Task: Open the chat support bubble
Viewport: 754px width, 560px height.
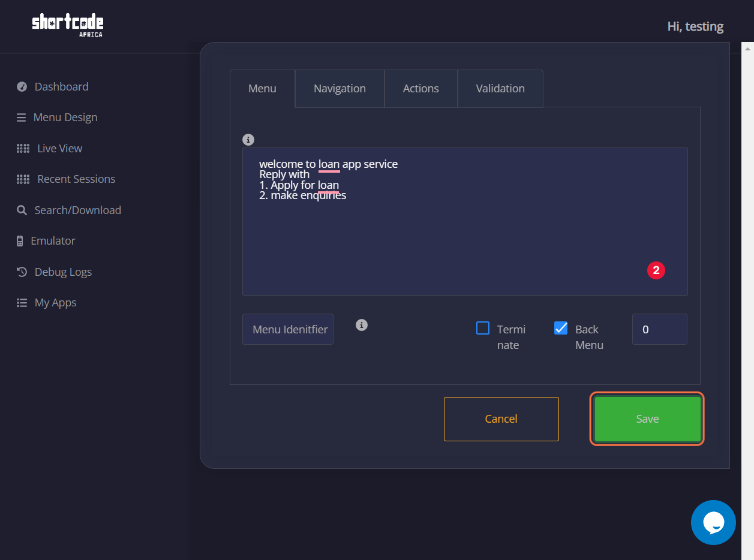Action: point(713,522)
